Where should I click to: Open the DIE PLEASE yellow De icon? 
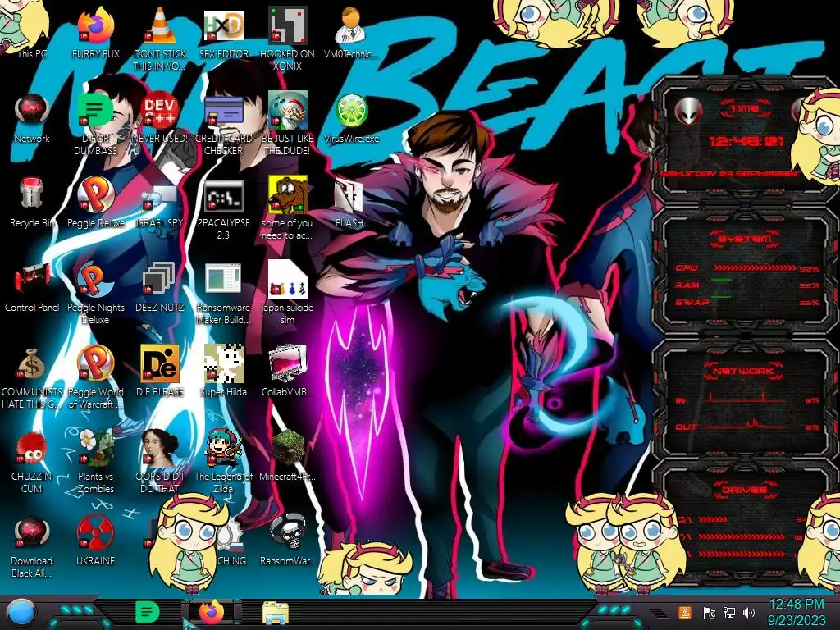(x=160, y=364)
